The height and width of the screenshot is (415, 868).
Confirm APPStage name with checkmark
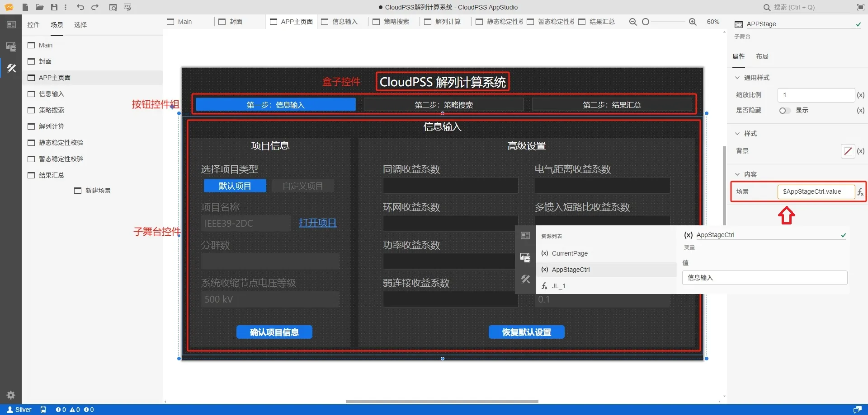[858, 24]
